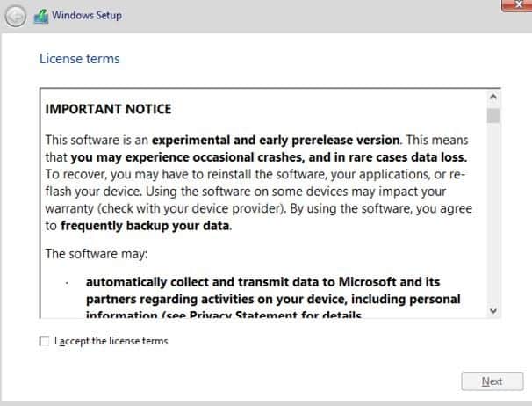Click the 'I accept the license terms' label
532x406 pixels.
(x=111, y=341)
